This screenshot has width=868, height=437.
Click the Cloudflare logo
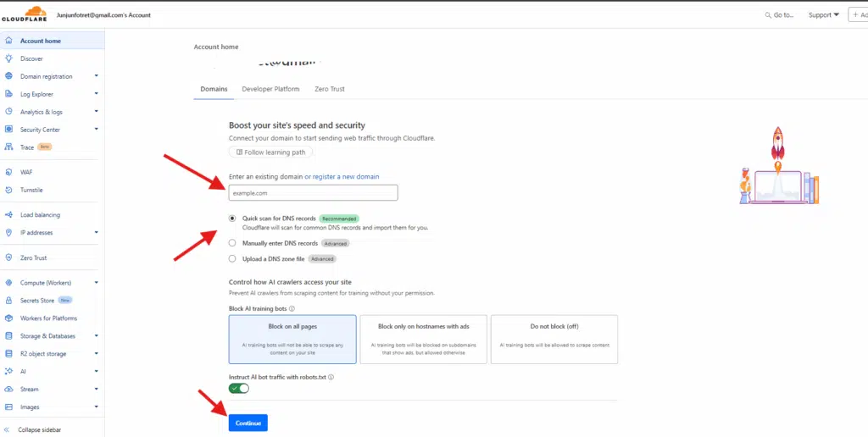tap(25, 14)
